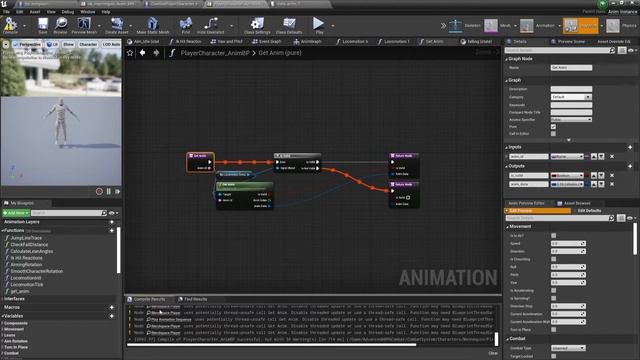Screen dimensions: 640x360
Task: Expand the Movement variable category
Action: tap(2, 329)
